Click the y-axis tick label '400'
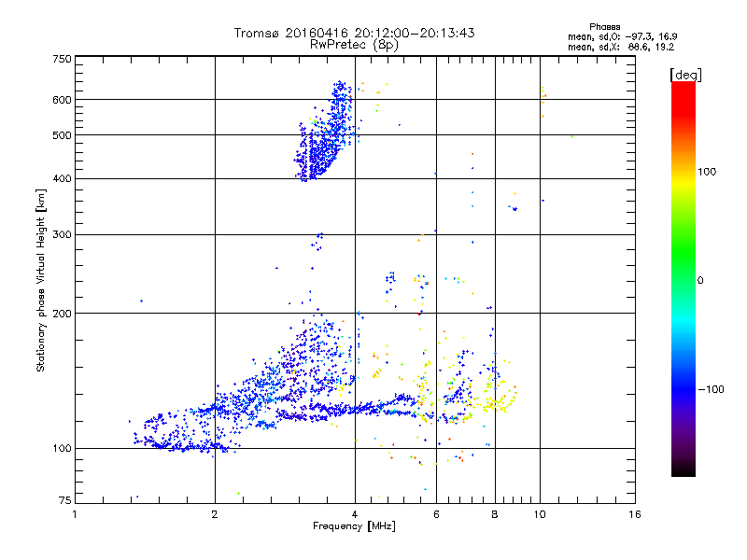Screen dimensions: 747x560 62,179
